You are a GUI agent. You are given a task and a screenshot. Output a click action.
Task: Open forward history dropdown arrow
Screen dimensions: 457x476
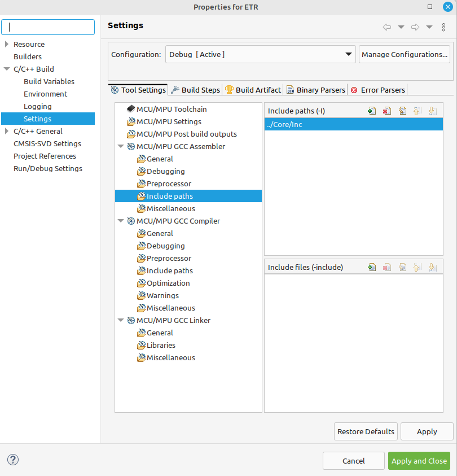tap(429, 27)
